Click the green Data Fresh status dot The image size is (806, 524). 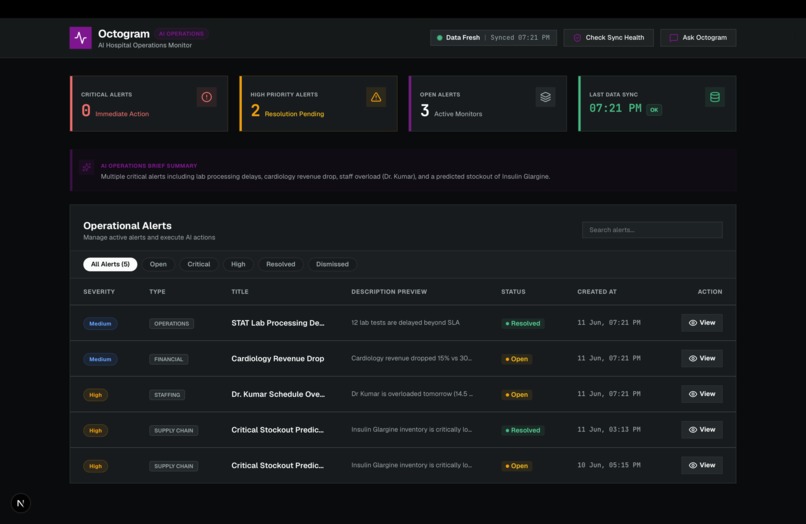click(x=439, y=38)
